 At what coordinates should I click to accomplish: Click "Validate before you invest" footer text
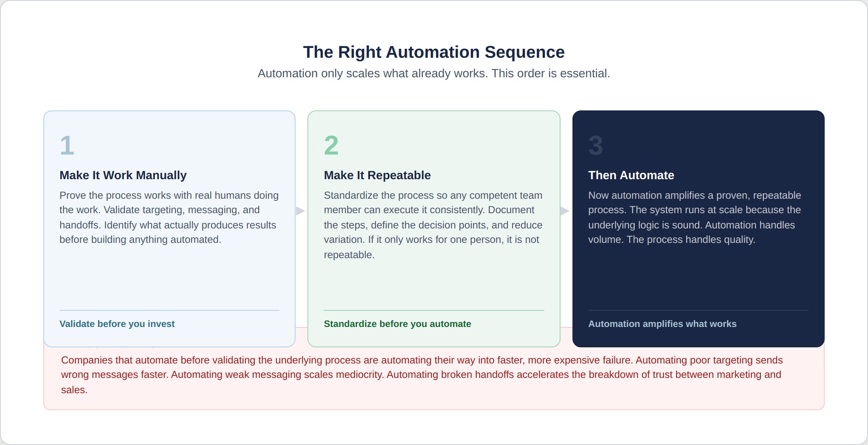(x=117, y=324)
